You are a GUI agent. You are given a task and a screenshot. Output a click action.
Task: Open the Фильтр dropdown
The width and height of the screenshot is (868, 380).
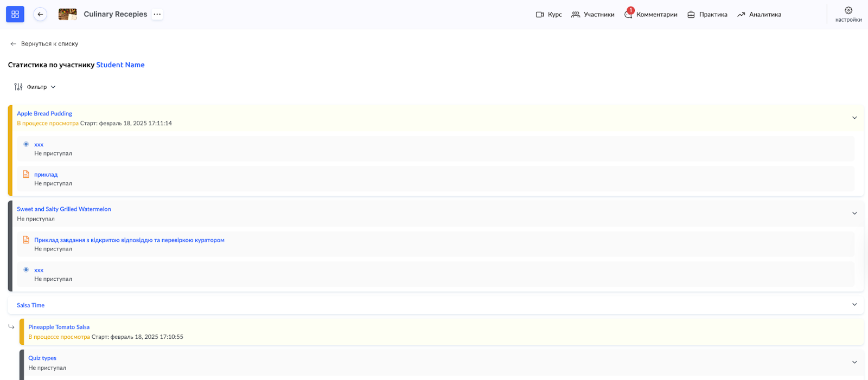41,87
